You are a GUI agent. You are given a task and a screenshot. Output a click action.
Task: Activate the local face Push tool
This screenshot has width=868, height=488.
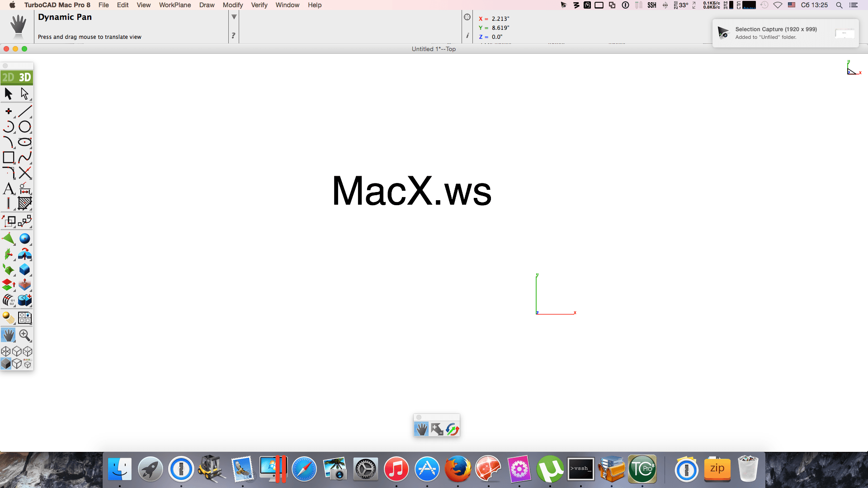coord(25,285)
